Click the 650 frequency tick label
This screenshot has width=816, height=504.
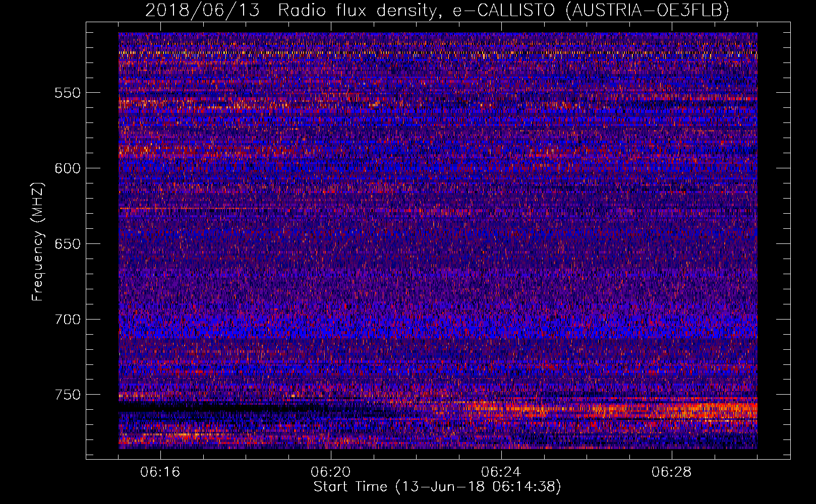click(68, 244)
